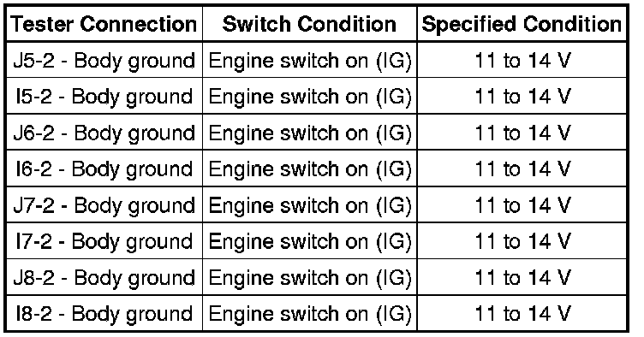Click 11 to 14 V in I5-2 row

pos(522,96)
